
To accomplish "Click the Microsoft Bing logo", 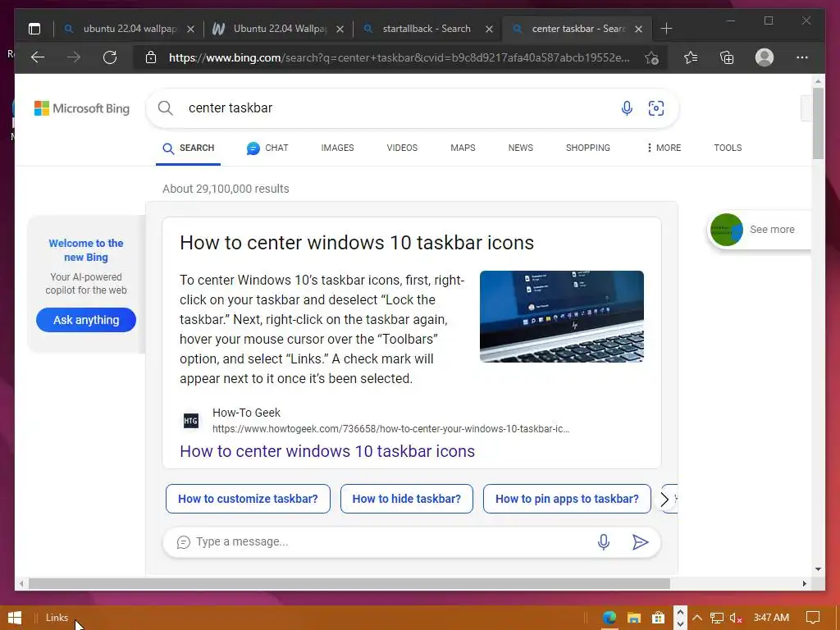I will pos(82,108).
